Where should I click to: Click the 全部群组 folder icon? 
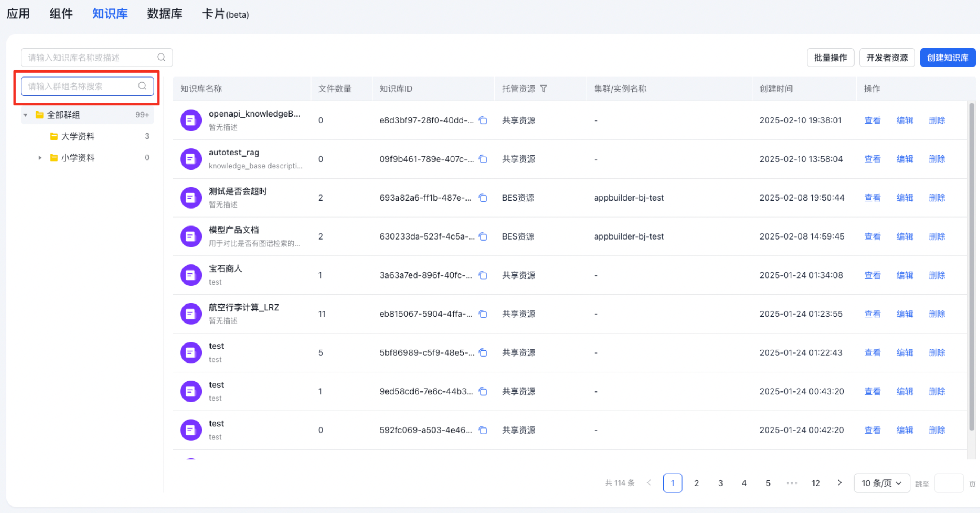click(x=40, y=115)
